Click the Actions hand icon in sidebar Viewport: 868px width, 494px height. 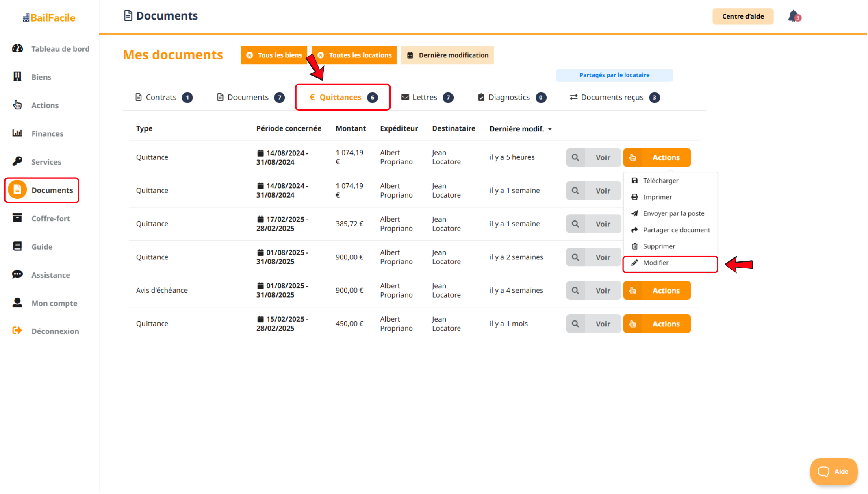click(x=17, y=105)
